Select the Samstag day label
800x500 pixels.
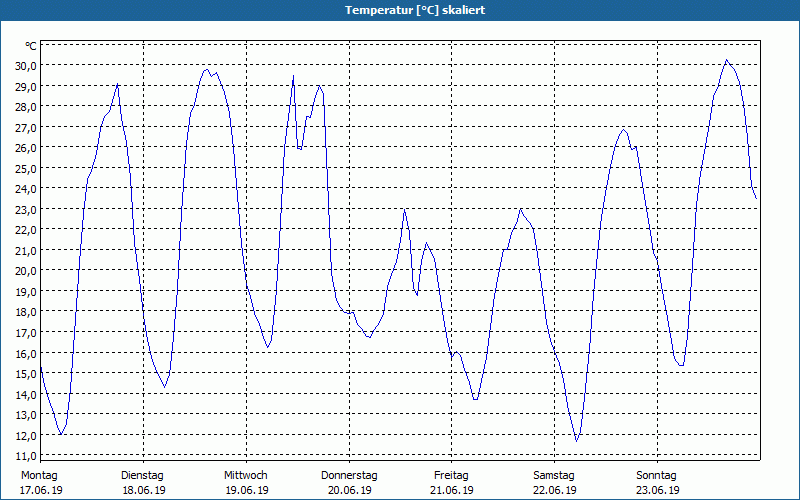pyautogui.click(x=554, y=476)
